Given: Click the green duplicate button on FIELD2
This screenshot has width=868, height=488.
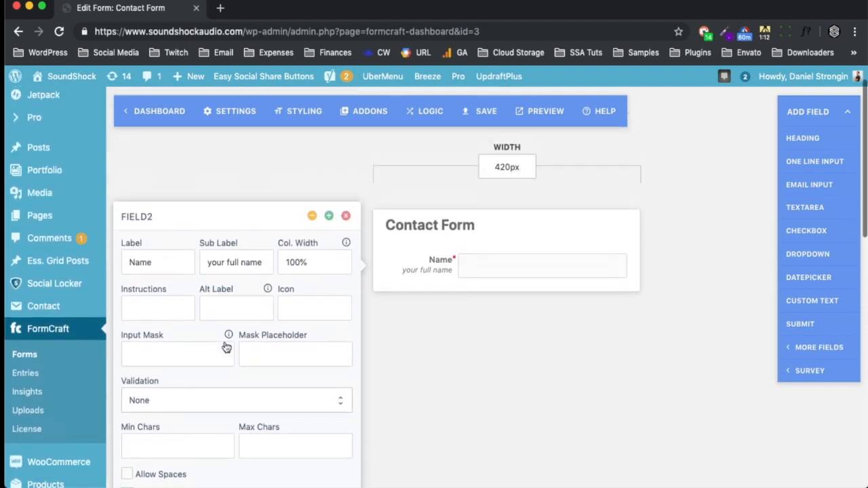Looking at the screenshot, I should (x=329, y=216).
